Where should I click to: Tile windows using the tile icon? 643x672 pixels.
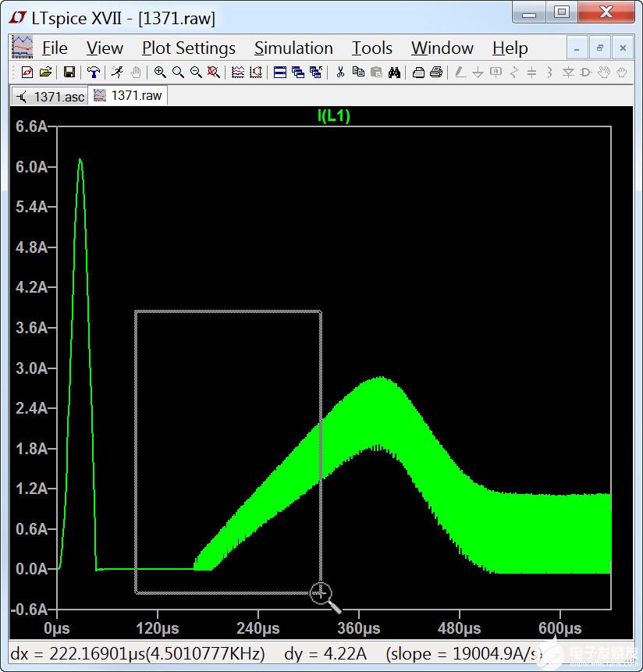pos(279,73)
